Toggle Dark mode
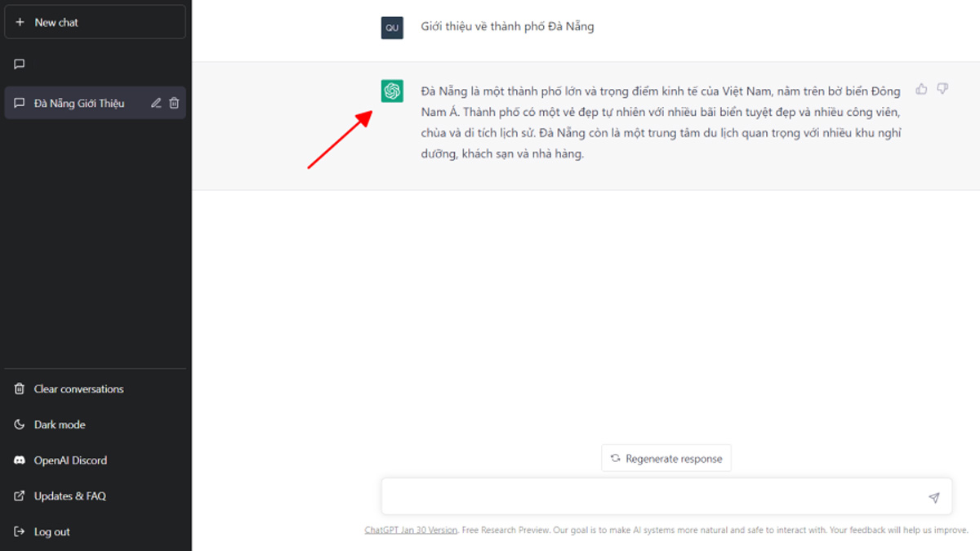The width and height of the screenshot is (980, 551). 59,424
